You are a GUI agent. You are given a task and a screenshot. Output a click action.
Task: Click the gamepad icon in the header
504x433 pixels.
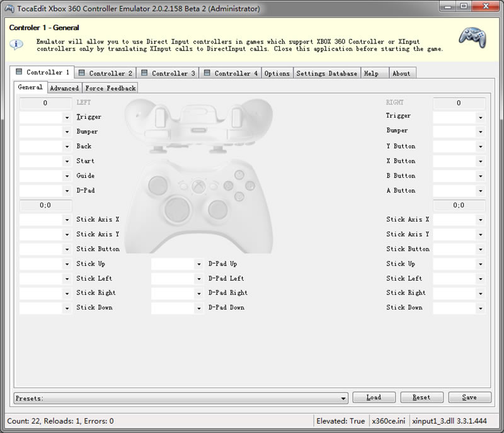[x=471, y=38]
